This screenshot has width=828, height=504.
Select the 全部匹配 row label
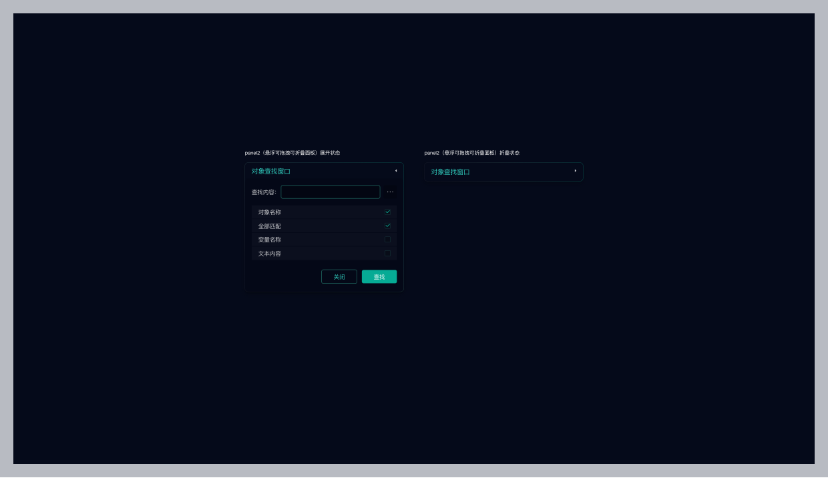click(270, 226)
